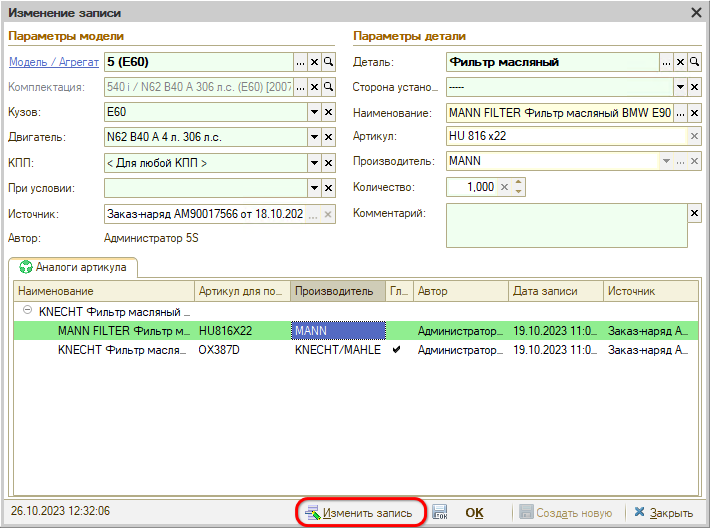
Task: Clear the Наименование field value
Action: (x=694, y=113)
